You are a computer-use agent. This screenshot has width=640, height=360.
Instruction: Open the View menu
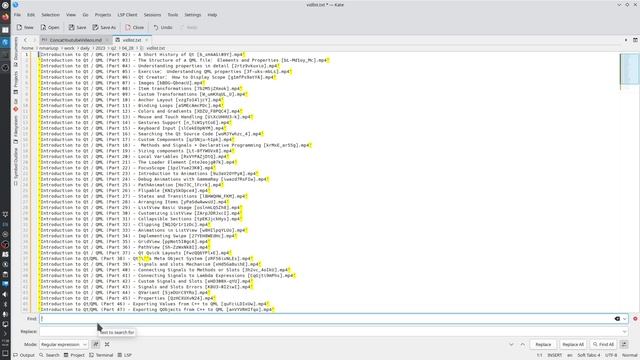pos(71,15)
